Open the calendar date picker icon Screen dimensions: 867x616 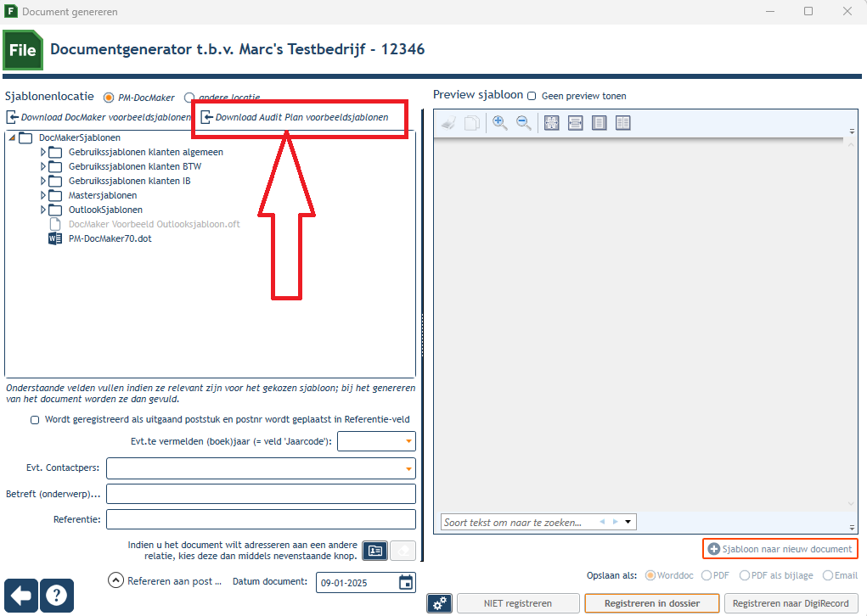[x=406, y=582]
